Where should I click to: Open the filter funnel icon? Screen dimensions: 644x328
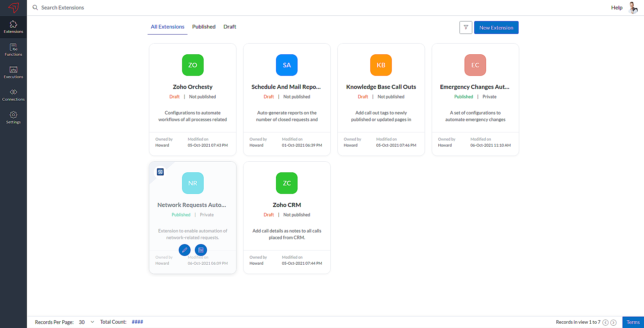[466, 28]
